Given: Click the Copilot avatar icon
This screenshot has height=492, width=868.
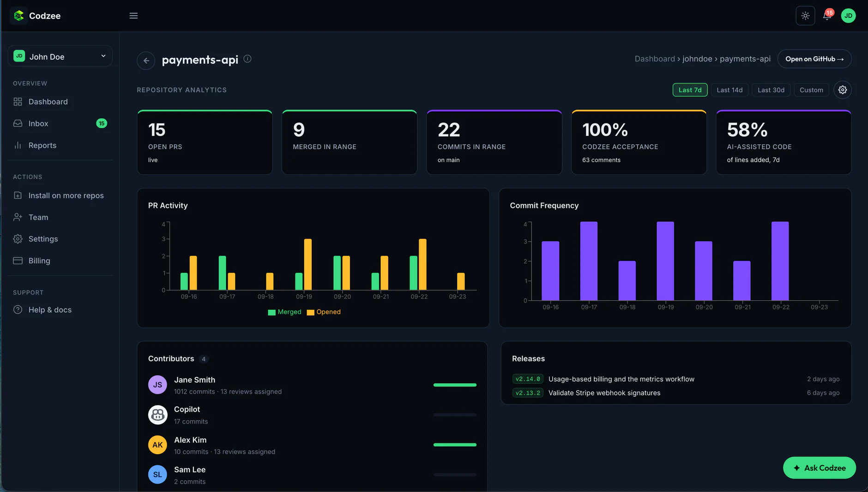Looking at the screenshot, I should [x=157, y=415].
